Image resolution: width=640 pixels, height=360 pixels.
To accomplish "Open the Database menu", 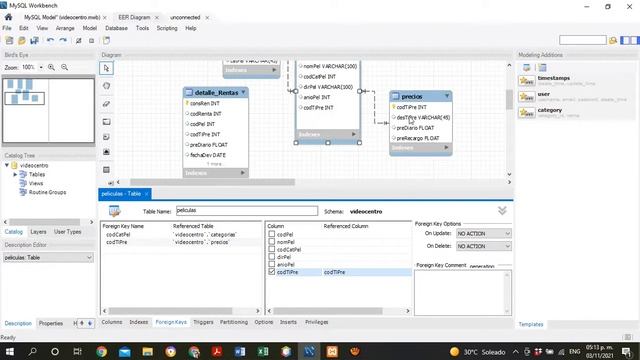I will [x=116, y=28].
